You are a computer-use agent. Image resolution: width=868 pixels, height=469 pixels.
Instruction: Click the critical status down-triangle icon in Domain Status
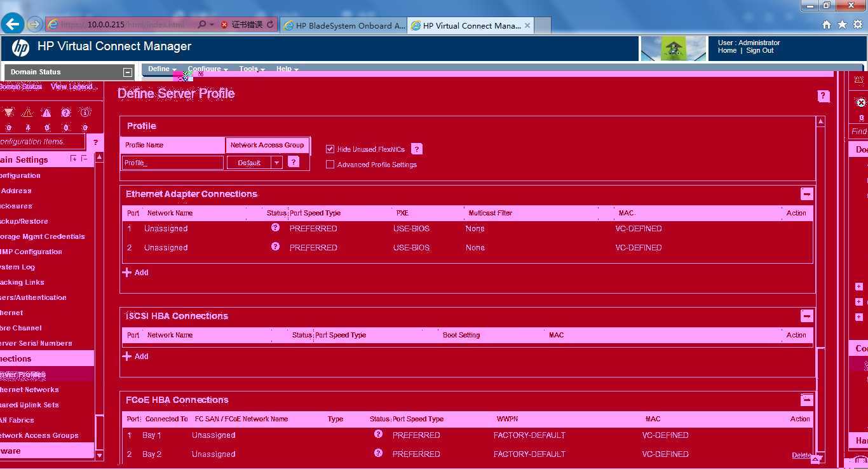coord(8,112)
